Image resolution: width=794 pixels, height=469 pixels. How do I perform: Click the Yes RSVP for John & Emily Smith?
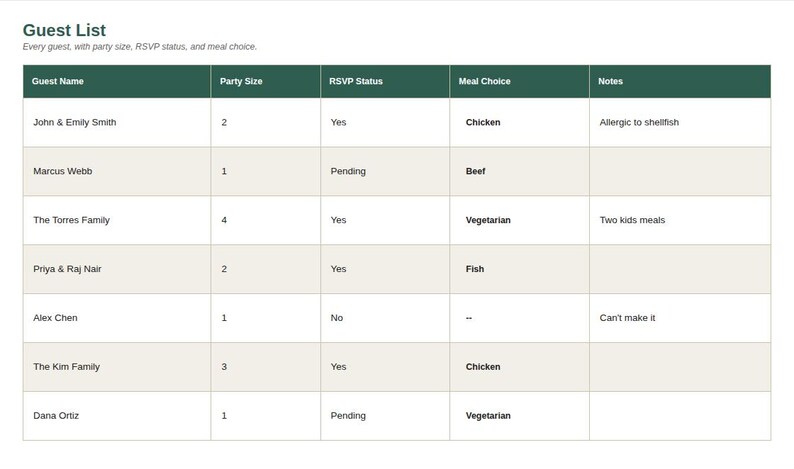tap(385, 123)
